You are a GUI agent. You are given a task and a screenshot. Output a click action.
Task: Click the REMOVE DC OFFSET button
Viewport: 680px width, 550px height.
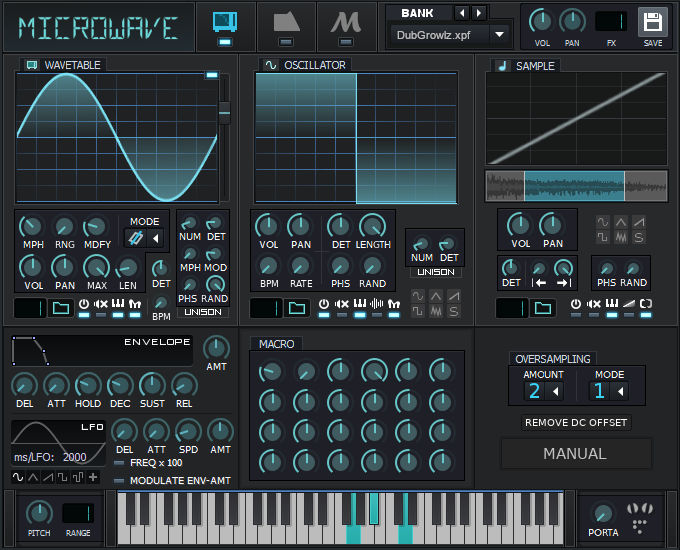[x=576, y=422]
